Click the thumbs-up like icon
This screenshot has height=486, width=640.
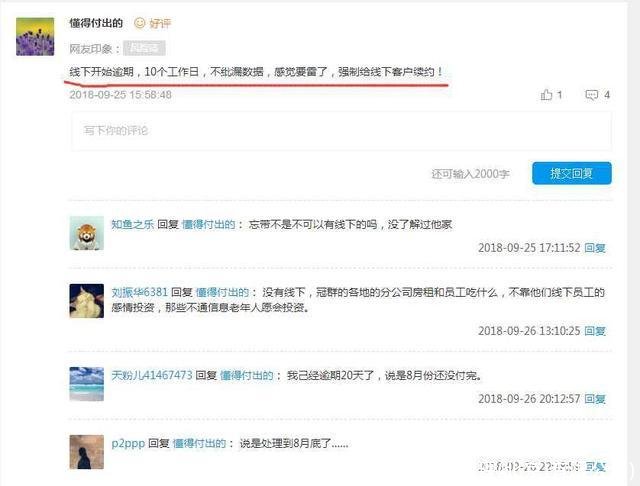click(546, 95)
